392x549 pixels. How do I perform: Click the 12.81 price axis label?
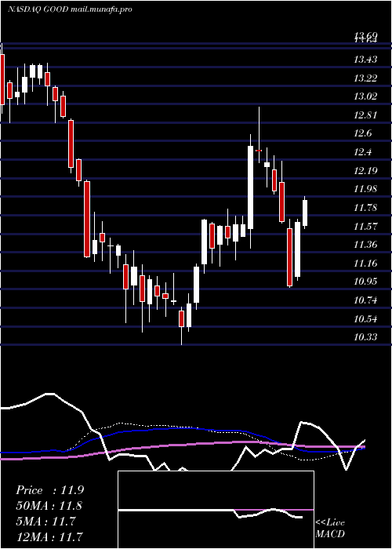click(365, 115)
